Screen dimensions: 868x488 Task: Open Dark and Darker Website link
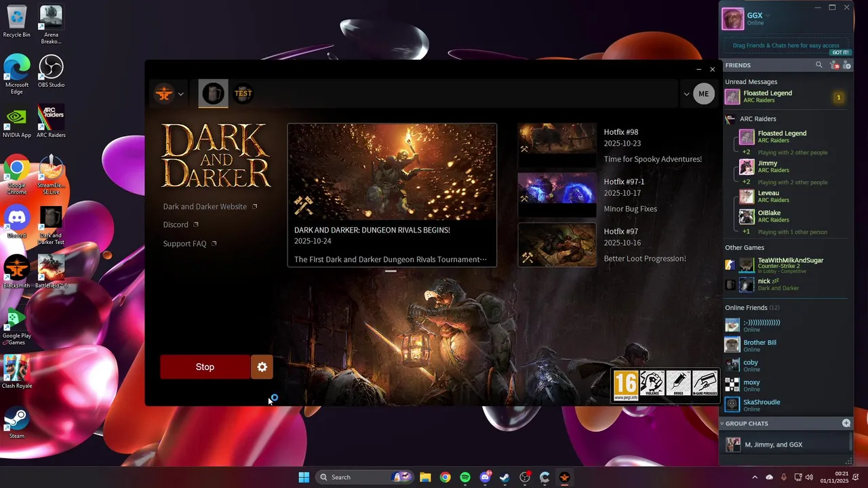tap(210, 207)
